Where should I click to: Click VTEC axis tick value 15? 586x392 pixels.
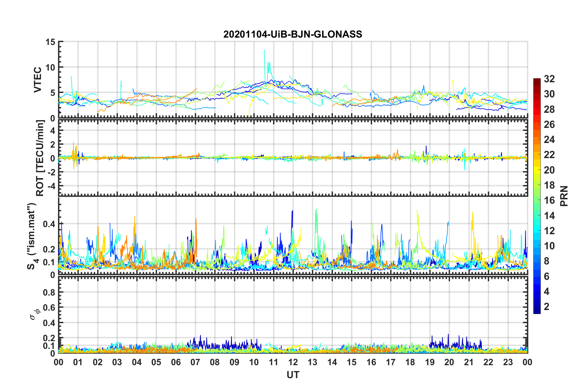click(x=50, y=42)
